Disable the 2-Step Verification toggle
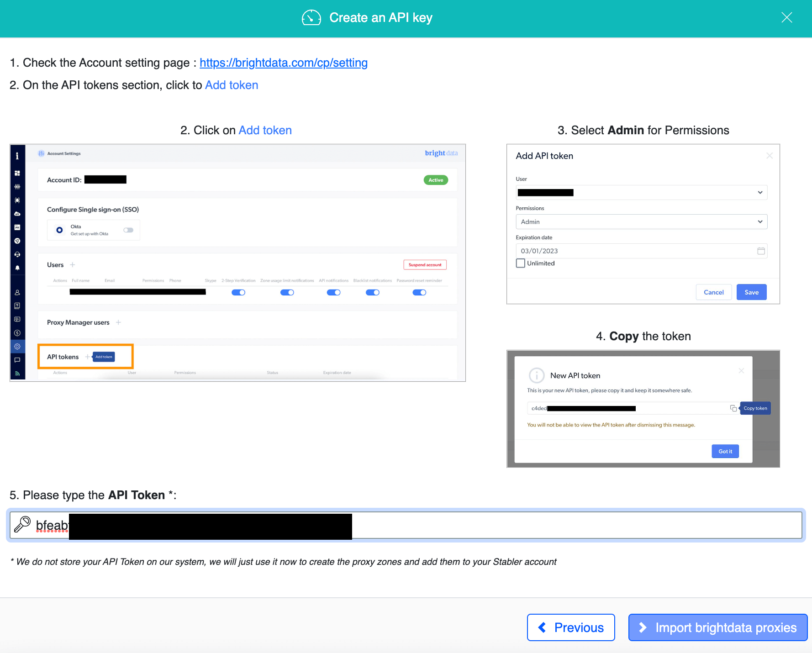 pyautogui.click(x=238, y=292)
